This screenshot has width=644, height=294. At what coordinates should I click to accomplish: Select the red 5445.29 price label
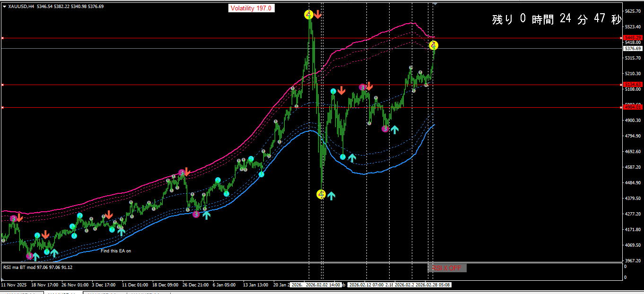[632, 37]
